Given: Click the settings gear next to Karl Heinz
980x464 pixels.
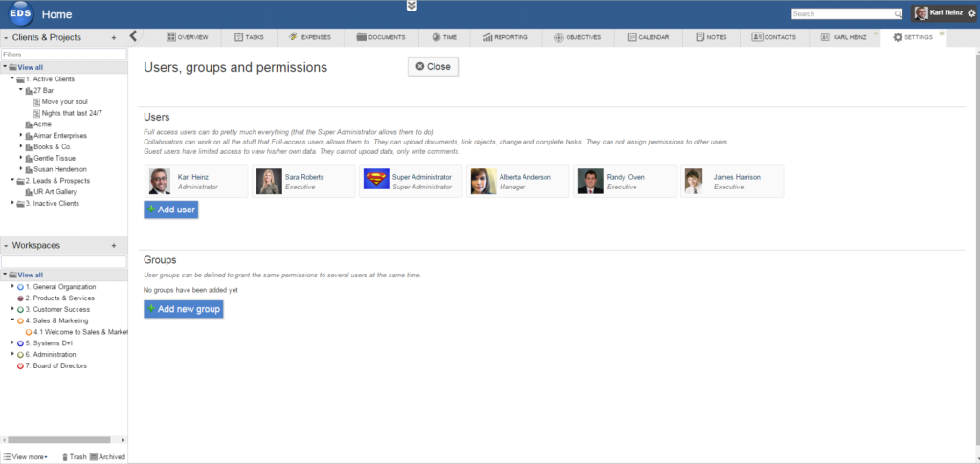Looking at the screenshot, I should [x=971, y=14].
